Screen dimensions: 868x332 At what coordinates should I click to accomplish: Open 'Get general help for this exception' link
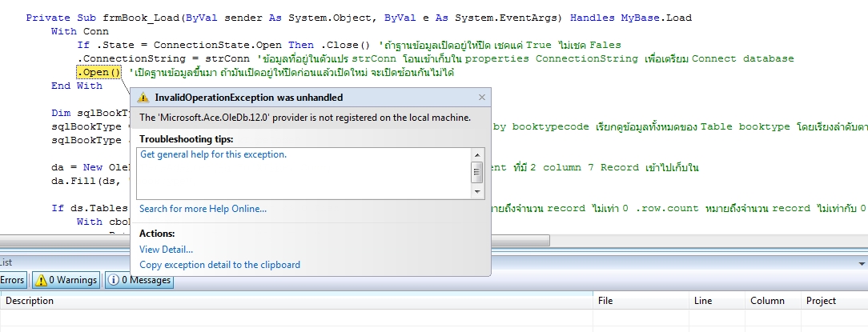point(213,154)
